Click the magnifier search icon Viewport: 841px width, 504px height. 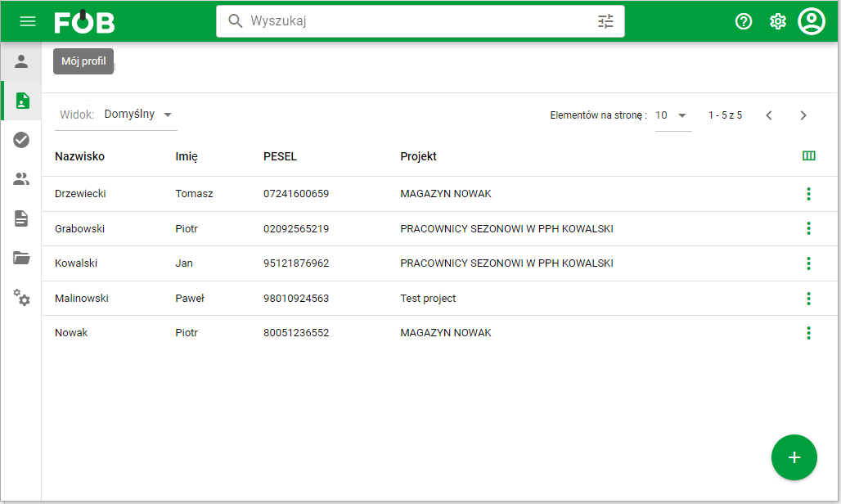pos(235,21)
